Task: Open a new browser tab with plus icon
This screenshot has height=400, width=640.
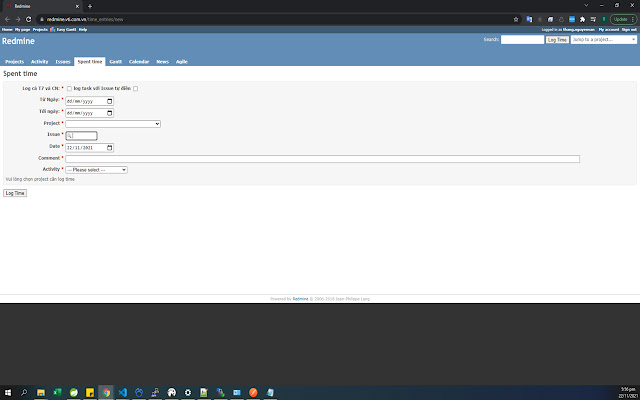Action: tap(90, 6)
